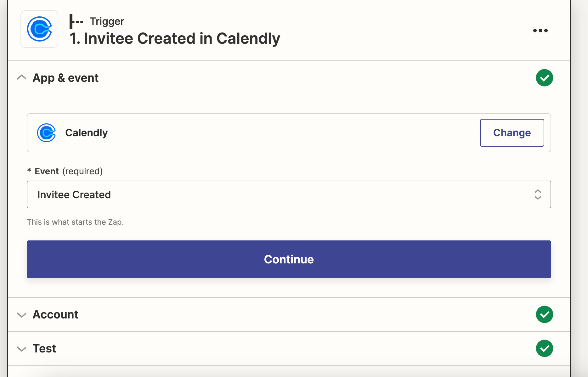Click the Continue button
588x377 pixels.
click(289, 259)
